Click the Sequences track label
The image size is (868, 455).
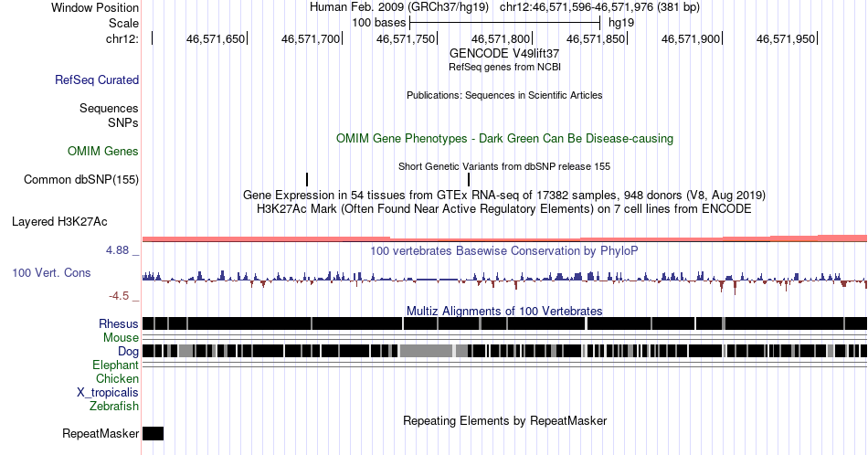(x=109, y=108)
